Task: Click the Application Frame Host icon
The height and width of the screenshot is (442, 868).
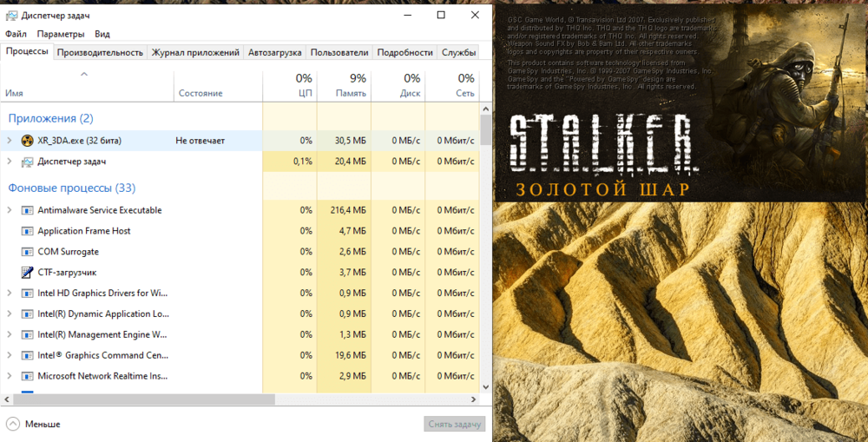Action: [27, 231]
